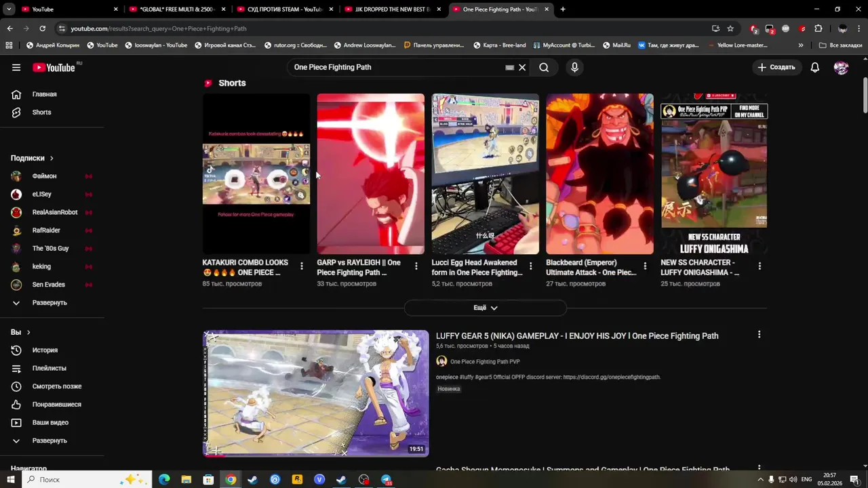Open the GARP vs RAYLEIGH short thumbnail
This screenshot has height=488, width=868.
pyautogui.click(x=371, y=174)
